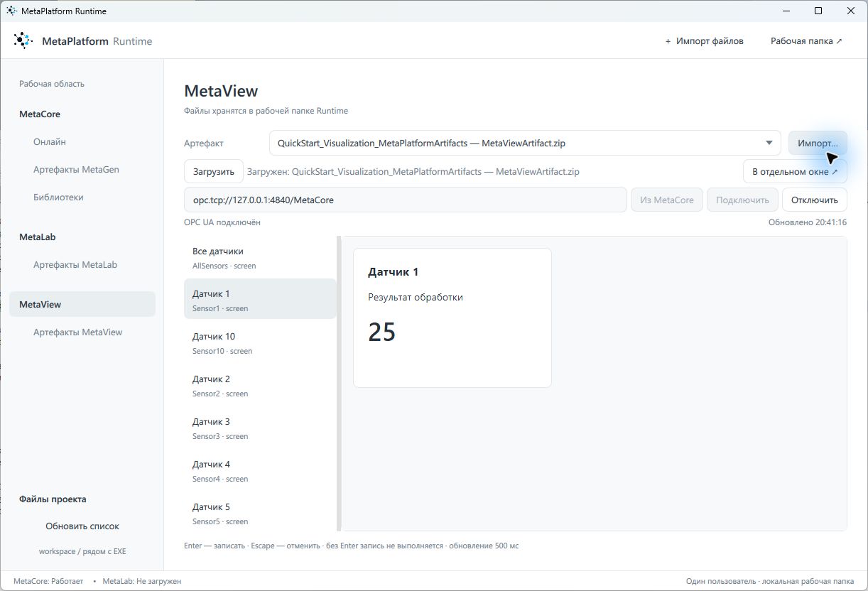The width and height of the screenshot is (868, 591).
Task: Open Рабочая область in sidebar
Action: point(52,84)
